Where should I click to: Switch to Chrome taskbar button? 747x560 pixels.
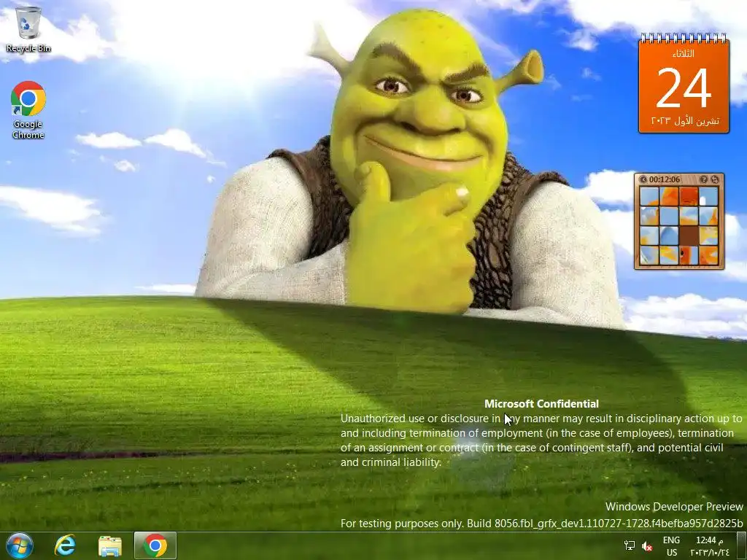(155, 545)
